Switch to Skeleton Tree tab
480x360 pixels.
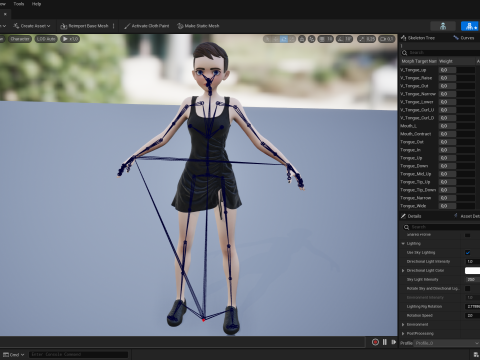pyautogui.click(x=418, y=38)
